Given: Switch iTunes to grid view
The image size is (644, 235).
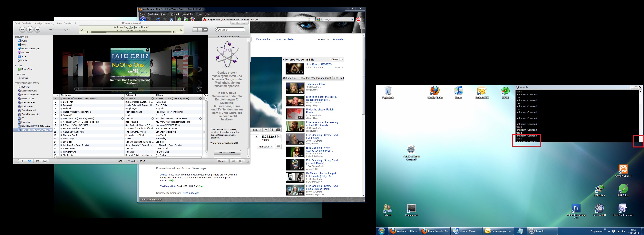Looking at the screenshot, I should pos(200,29).
